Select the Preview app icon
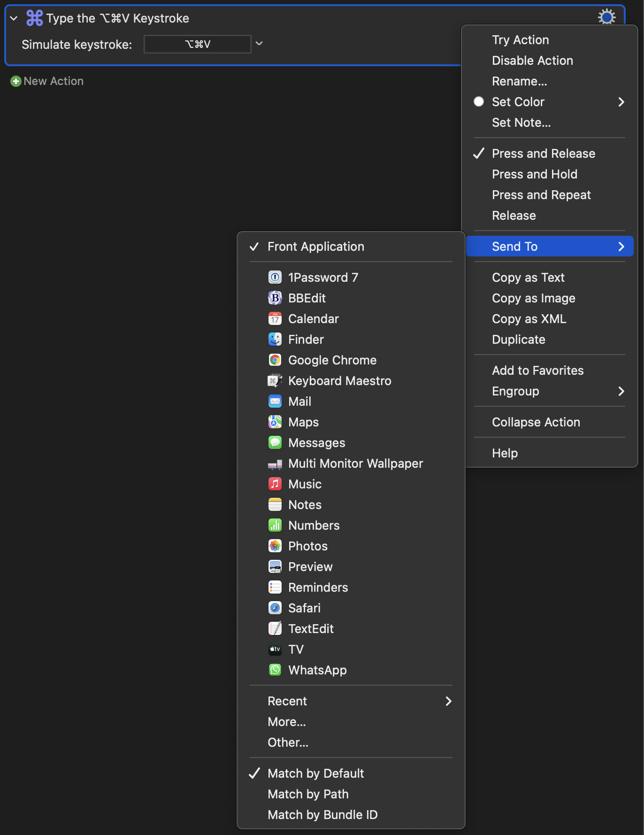The image size is (644, 835). click(x=275, y=566)
